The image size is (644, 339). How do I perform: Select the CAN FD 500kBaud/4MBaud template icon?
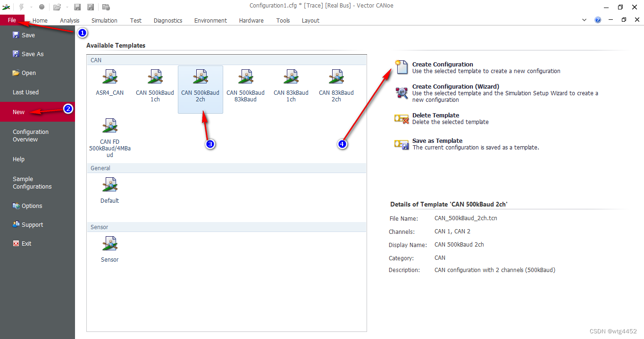click(x=109, y=126)
